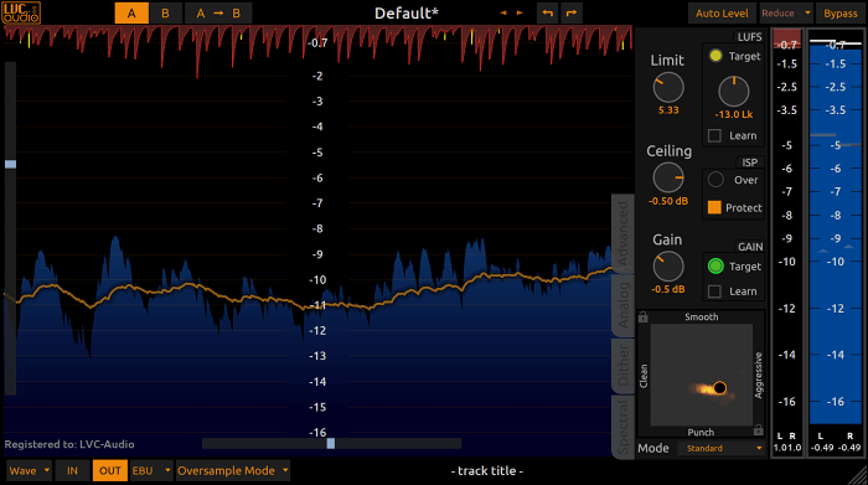Click the lock icon near Smooth
Viewport: 868px width, 485px height.
click(643, 317)
